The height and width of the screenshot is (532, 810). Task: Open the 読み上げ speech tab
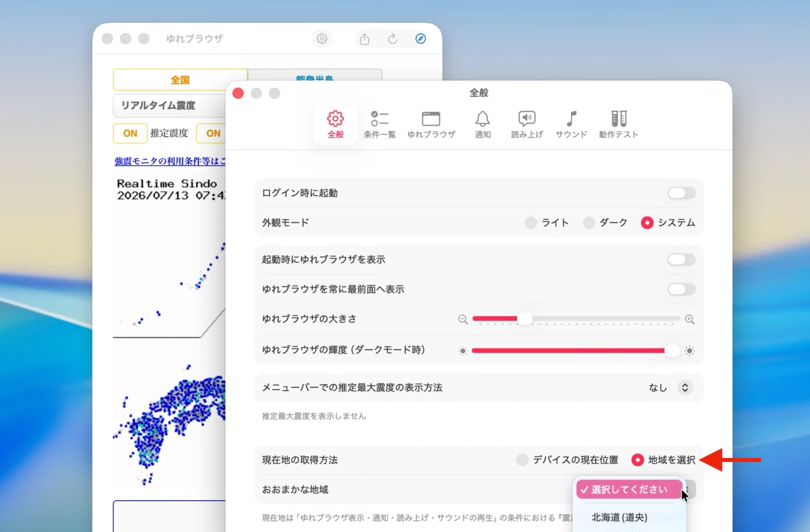(x=527, y=125)
